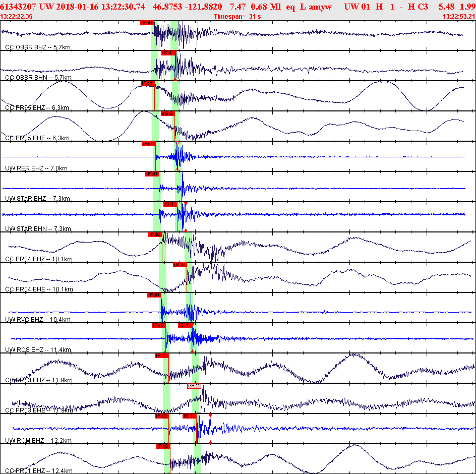
Task: Select the iPc0 pick flag on OBSR BHZ
Action: coord(147,23)
